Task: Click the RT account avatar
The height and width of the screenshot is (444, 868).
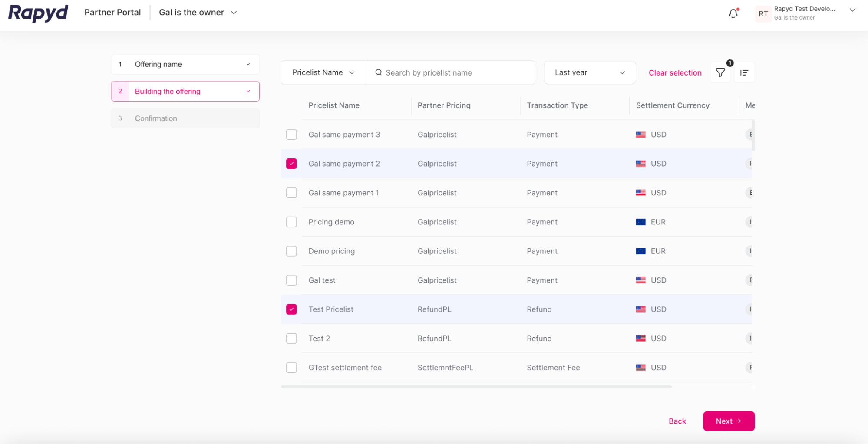Action: 763,13
